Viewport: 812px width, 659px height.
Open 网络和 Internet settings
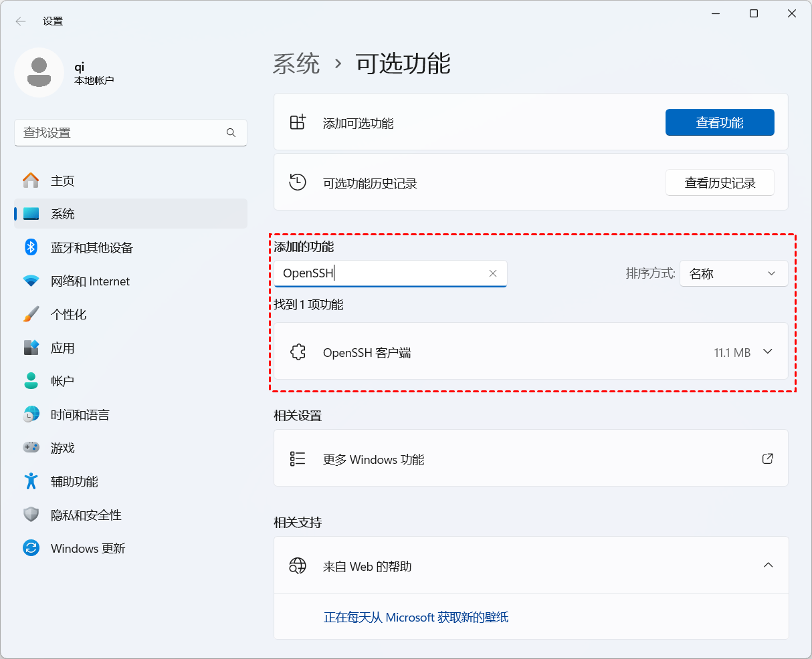(130, 281)
